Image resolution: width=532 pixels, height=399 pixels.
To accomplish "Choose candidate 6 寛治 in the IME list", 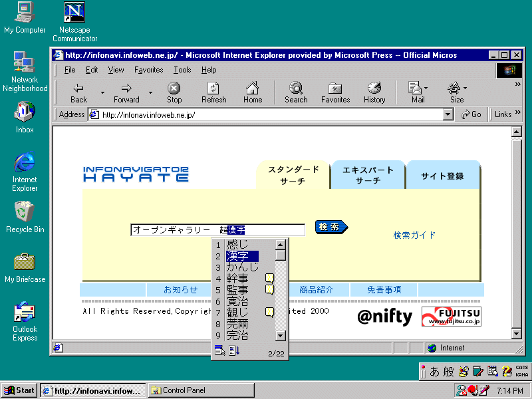I will point(237,301).
